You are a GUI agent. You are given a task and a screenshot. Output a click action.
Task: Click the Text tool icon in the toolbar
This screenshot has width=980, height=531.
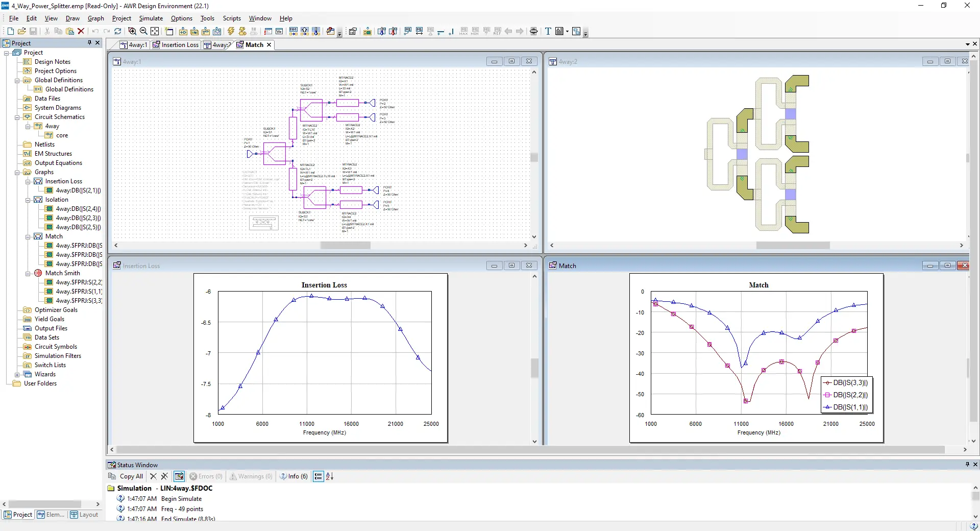(x=548, y=31)
